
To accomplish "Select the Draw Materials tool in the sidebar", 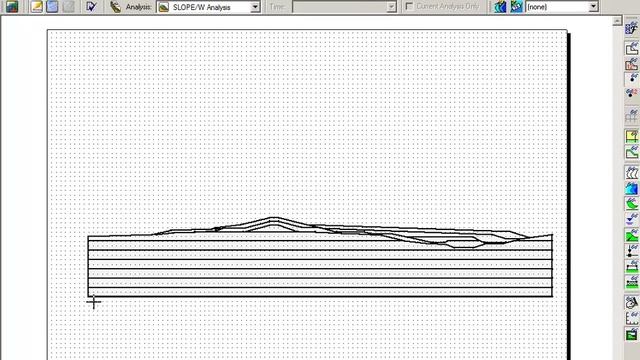I will pyautogui.click(x=631, y=64).
